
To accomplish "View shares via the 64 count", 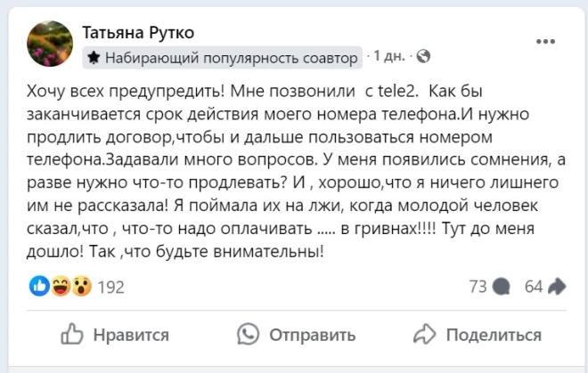I will tap(534, 287).
